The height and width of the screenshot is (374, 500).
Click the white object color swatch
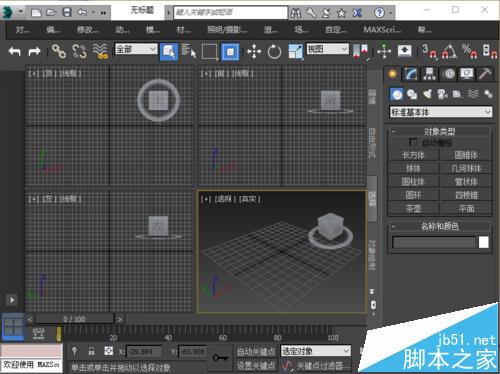click(484, 242)
